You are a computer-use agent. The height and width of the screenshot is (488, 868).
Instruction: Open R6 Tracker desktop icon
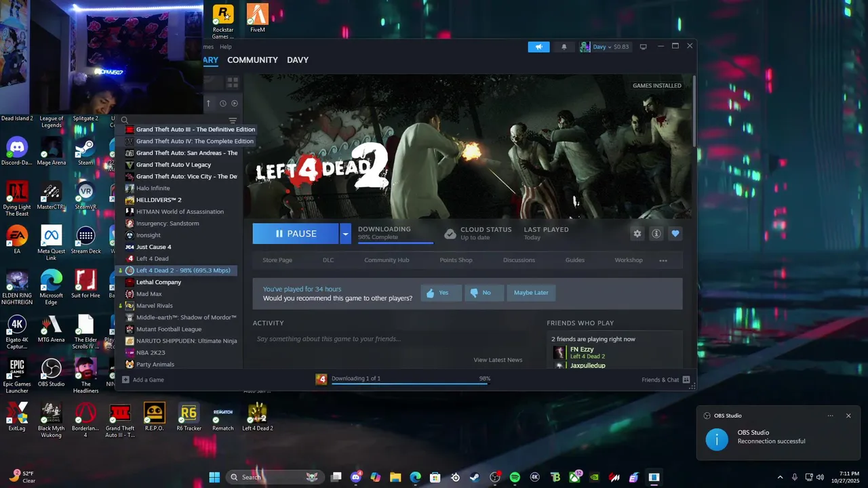click(189, 417)
